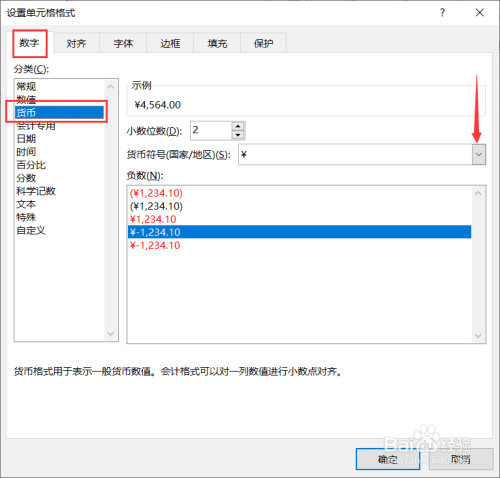Confirm with the 确定 button

(x=388, y=459)
